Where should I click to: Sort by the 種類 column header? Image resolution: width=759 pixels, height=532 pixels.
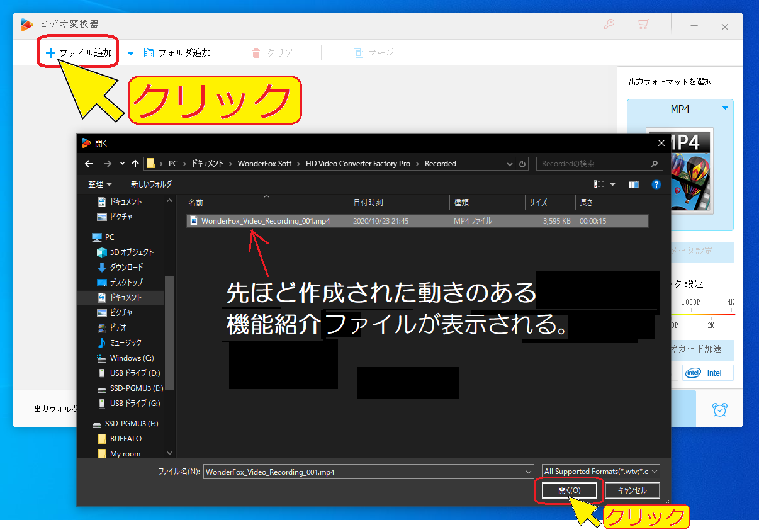487,203
